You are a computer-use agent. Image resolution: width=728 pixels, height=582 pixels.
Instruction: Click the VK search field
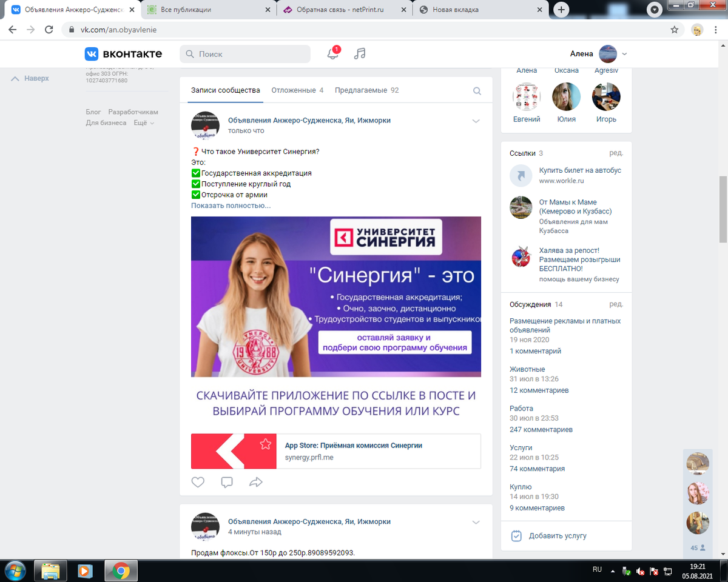coord(245,54)
